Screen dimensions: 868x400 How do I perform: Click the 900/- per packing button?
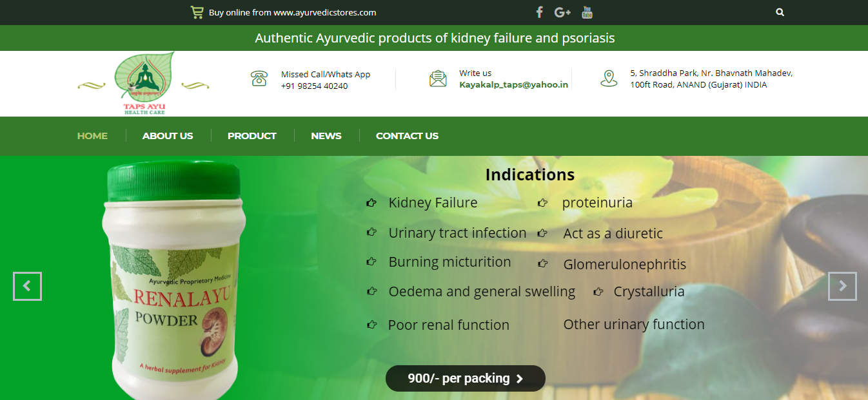(x=465, y=378)
